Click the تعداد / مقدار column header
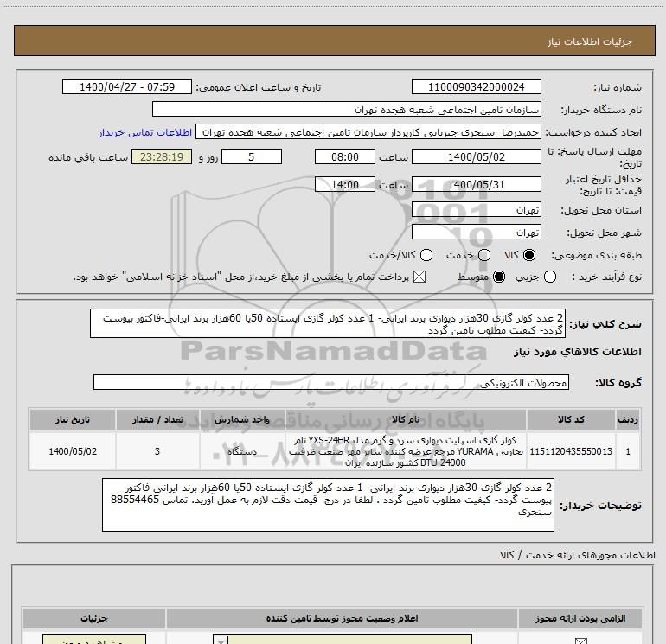 (157, 420)
